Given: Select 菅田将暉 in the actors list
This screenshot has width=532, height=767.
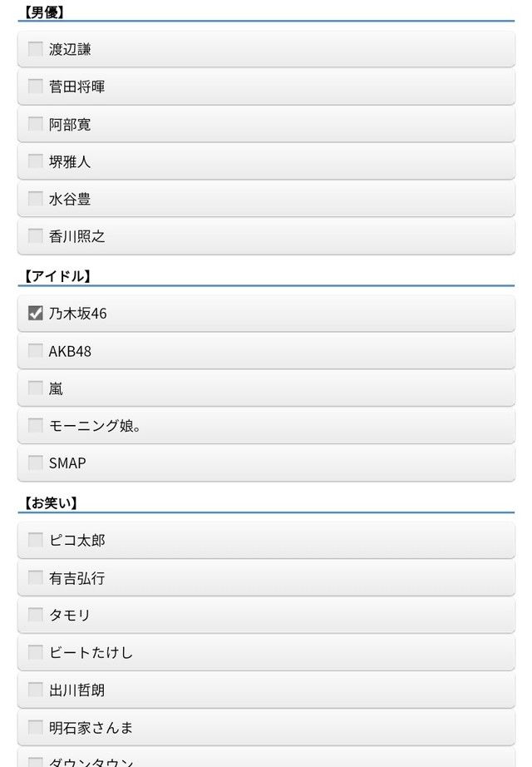Looking at the screenshot, I should click(35, 86).
